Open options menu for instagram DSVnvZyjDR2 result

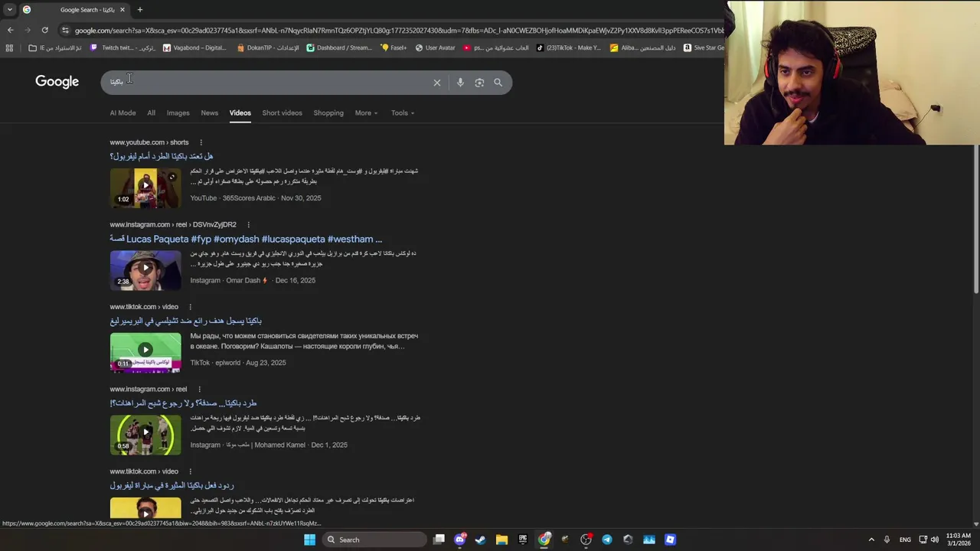(x=248, y=225)
